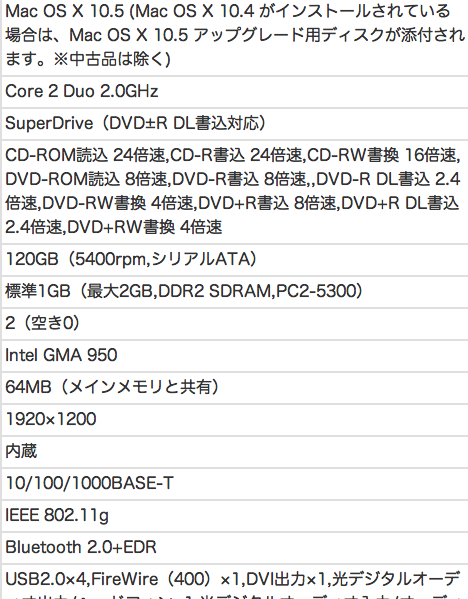Click the 10/100/1000BASE-T ethernet row
This screenshot has height=599, width=468.
click(235, 484)
